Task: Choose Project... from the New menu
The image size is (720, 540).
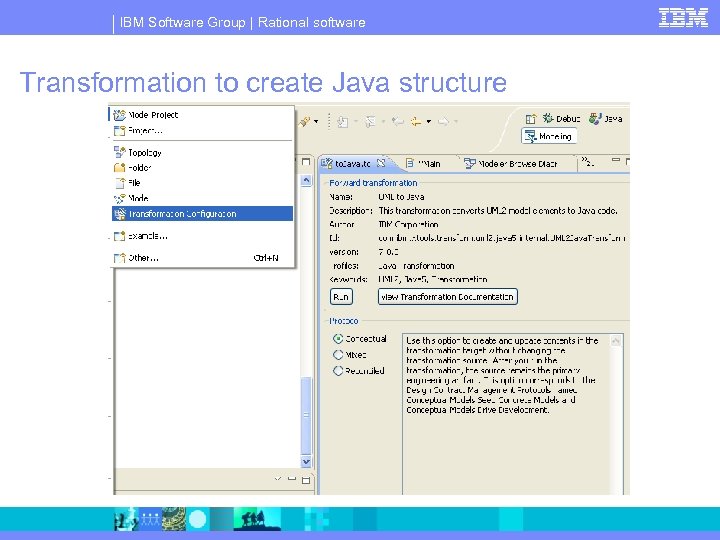Action: pyautogui.click(x=202, y=131)
